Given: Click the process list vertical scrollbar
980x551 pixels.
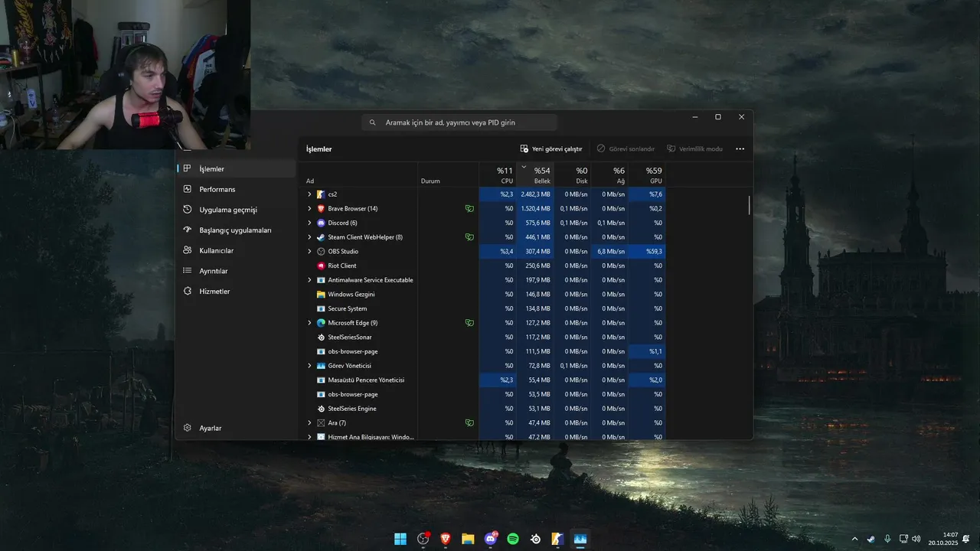Looking at the screenshot, I should [x=750, y=205].
